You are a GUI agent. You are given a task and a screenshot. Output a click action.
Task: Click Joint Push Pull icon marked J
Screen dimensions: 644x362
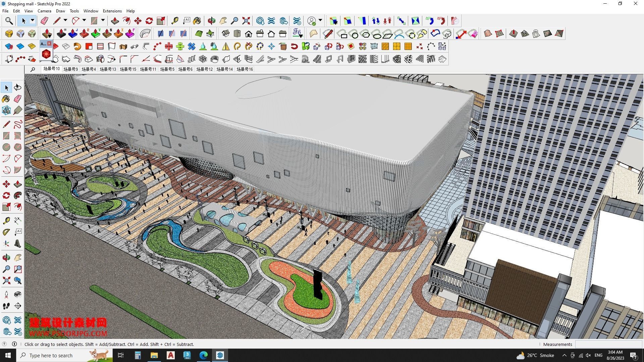click(73, 34)
